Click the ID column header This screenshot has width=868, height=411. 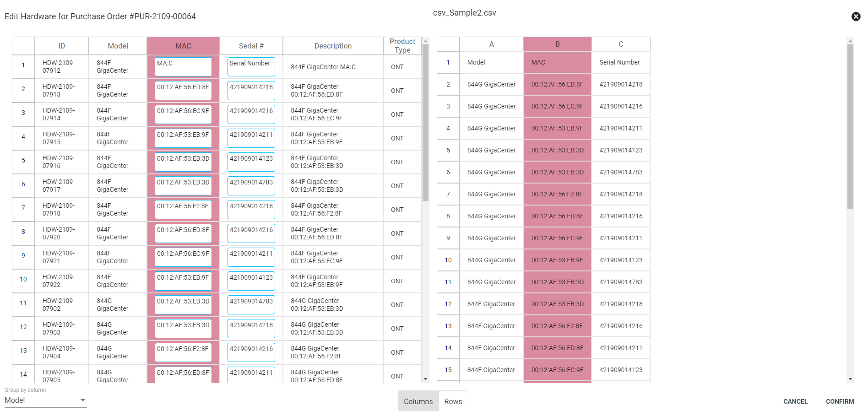click(62, 46)
